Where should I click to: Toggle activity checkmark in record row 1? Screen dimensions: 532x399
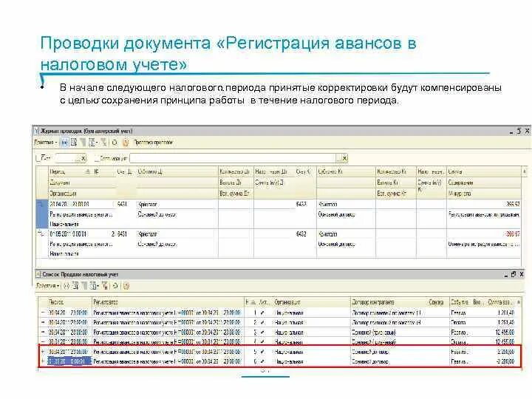[x=262, y=313]
